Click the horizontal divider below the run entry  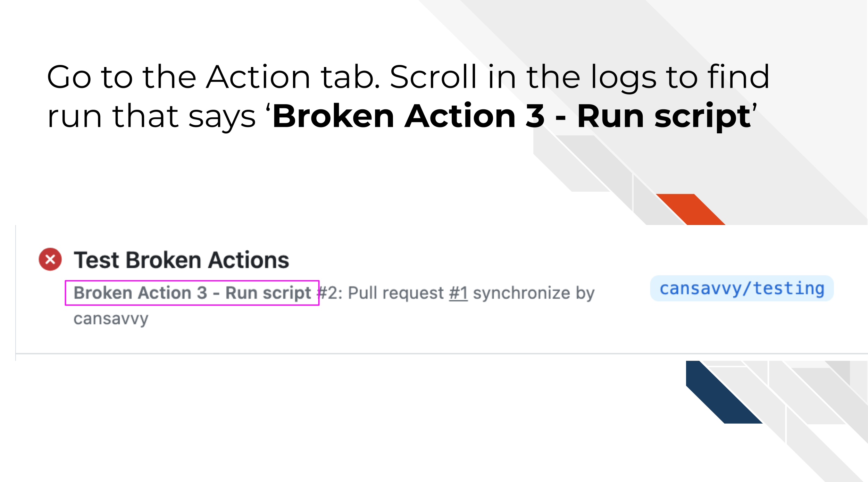tap(442, 354)
